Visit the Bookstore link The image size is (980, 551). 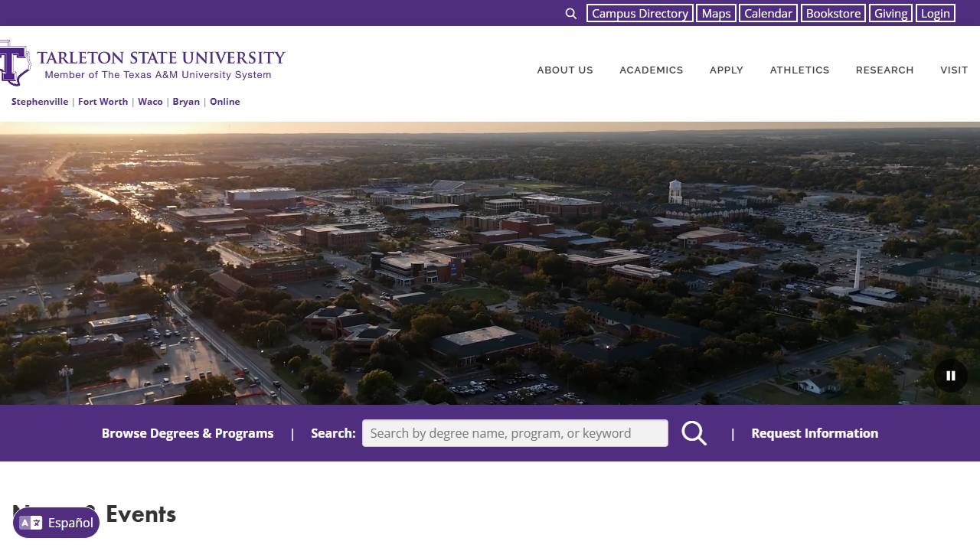(833, 14)
